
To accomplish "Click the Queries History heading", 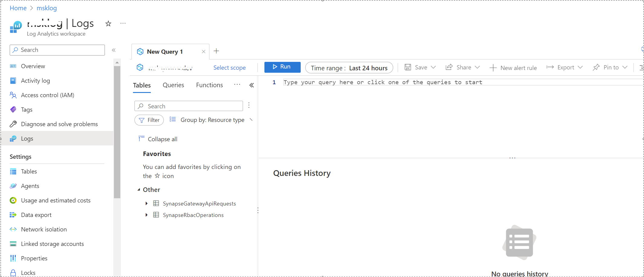I will 302,173.
